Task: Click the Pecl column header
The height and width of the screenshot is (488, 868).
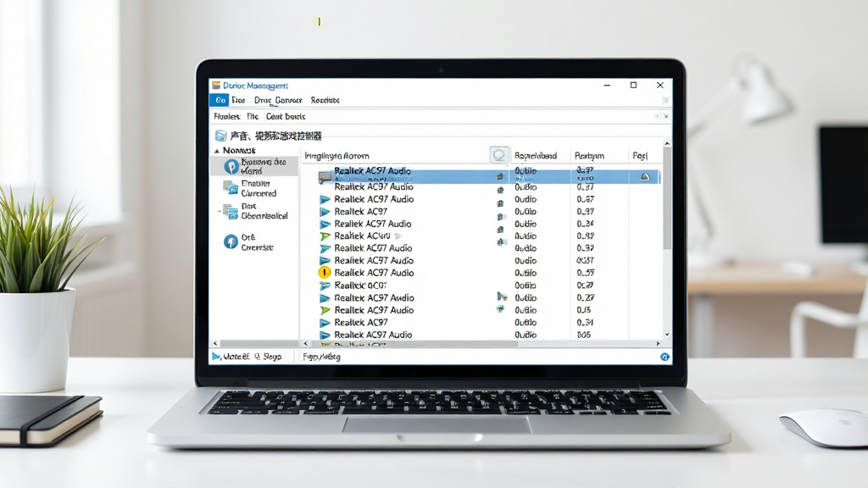Action: pyautogui.click(x=640, y=156)
